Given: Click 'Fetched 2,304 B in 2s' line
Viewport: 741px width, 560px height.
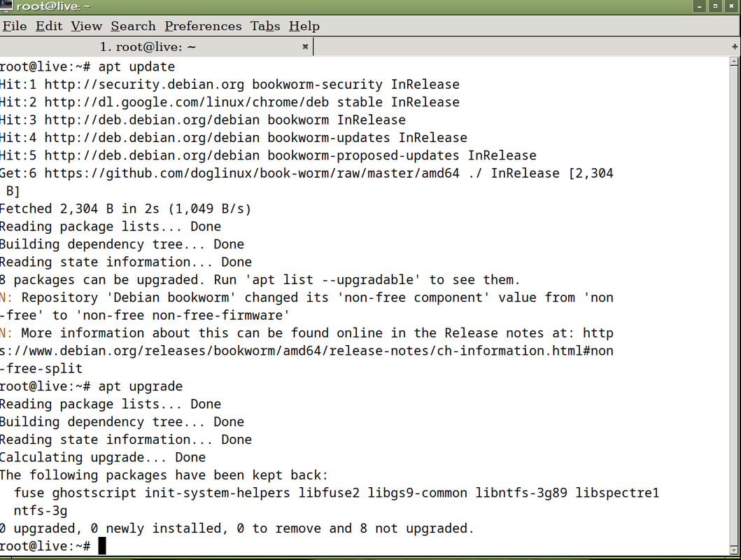Looking at the screenshot, I should tap(126, 209).
